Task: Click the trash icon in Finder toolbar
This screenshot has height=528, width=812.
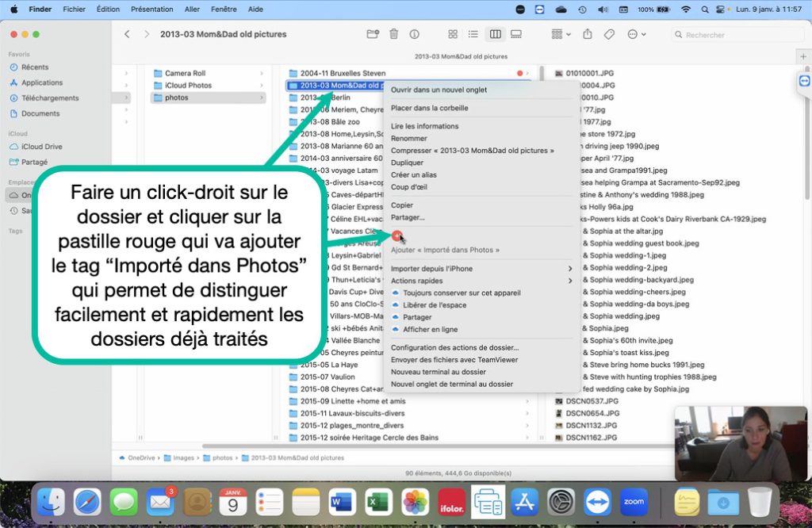Action: 393,34
